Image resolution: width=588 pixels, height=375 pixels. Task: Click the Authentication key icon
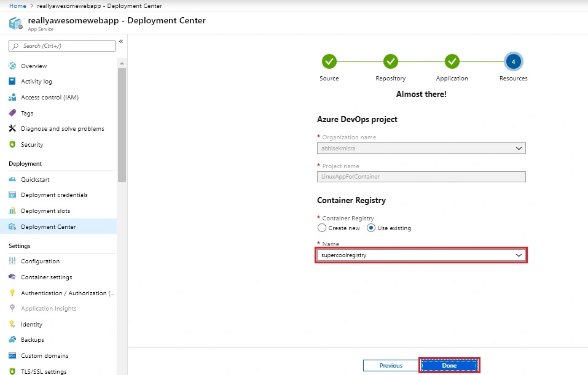tap(12, 293)
